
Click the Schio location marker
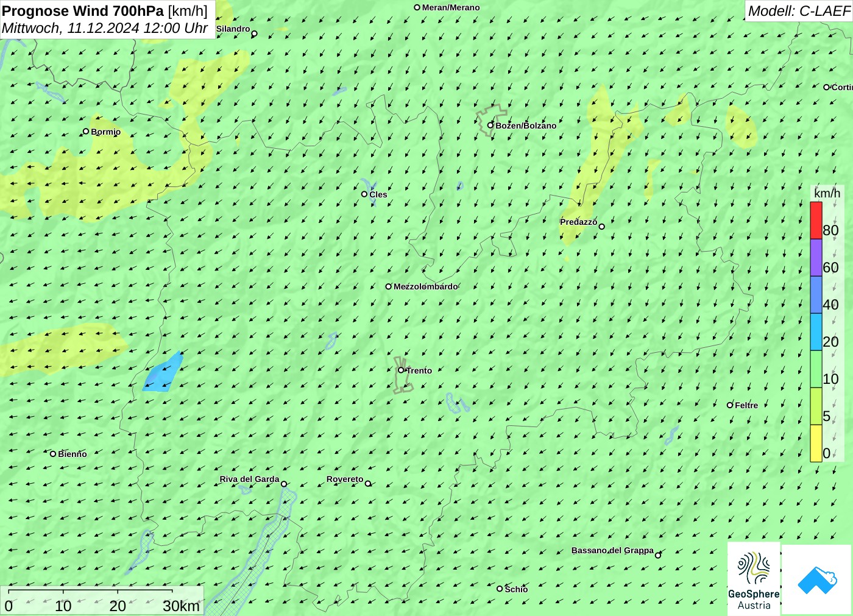[500, 589]
